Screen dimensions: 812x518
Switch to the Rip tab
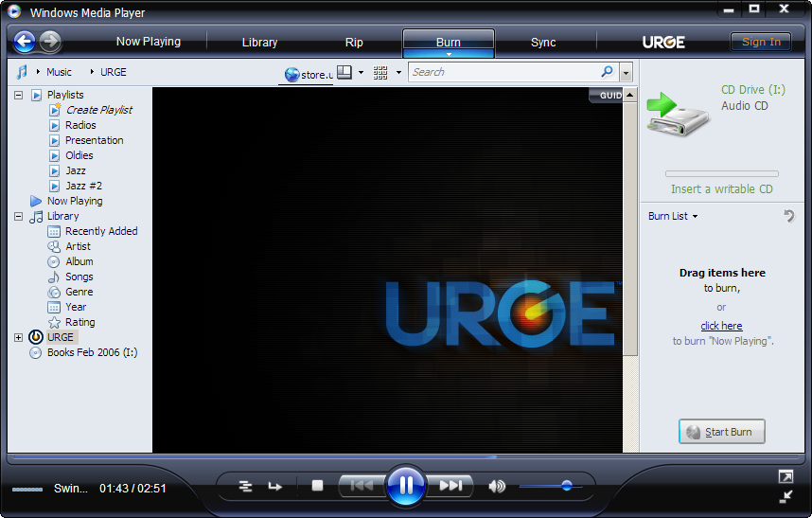[x=354, y=43]
